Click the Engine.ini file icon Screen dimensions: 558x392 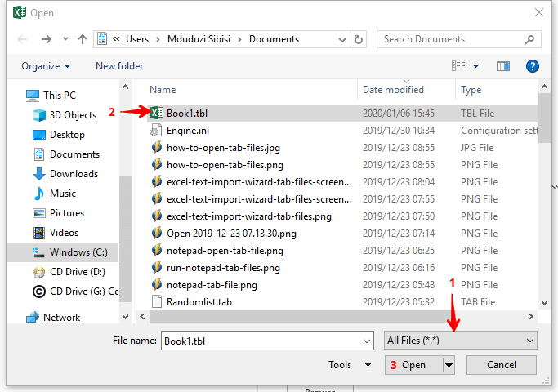pyautogui.click(x=156, y=131)
